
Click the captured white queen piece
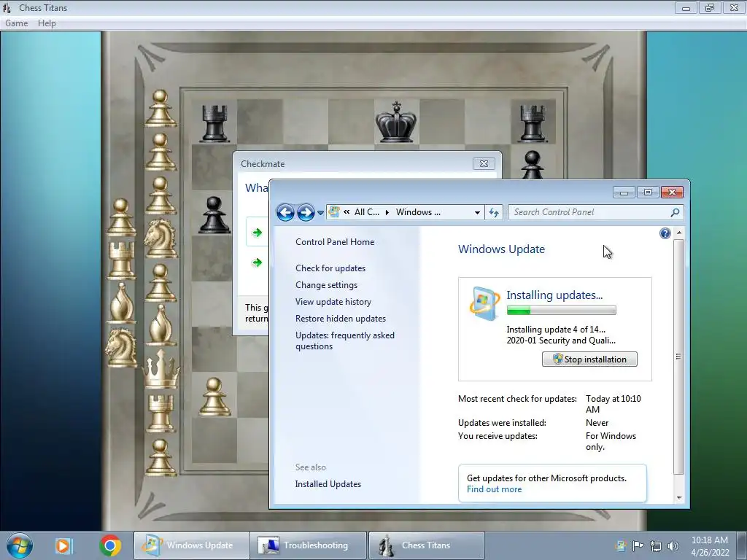(161, 369)
